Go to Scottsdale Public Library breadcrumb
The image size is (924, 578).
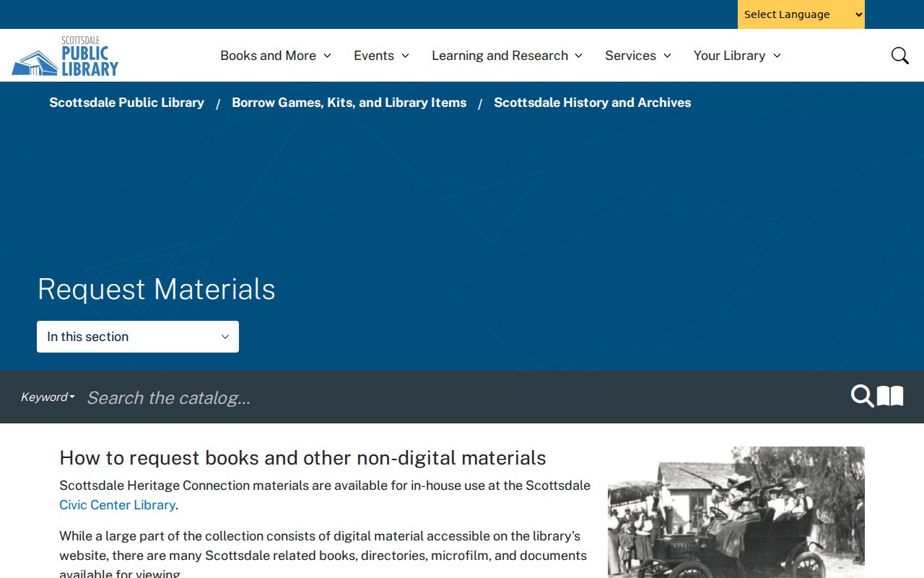click(x=126, y=103)
